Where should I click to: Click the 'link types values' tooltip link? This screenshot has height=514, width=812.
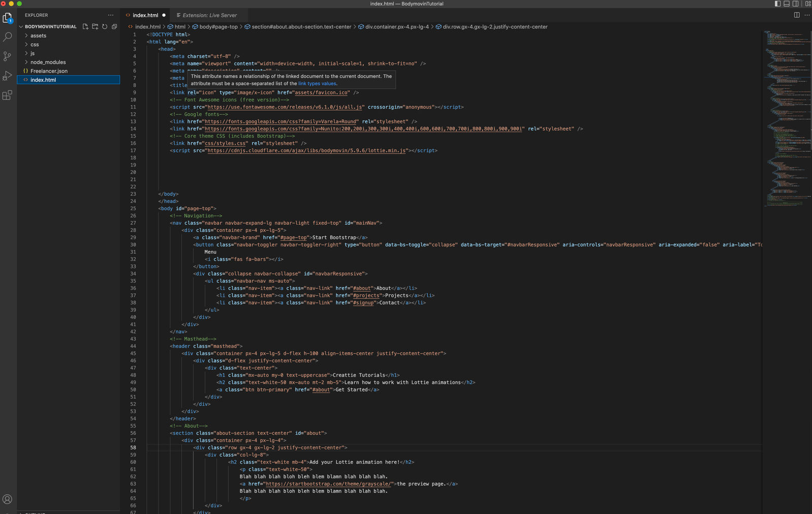pos(317,83)
